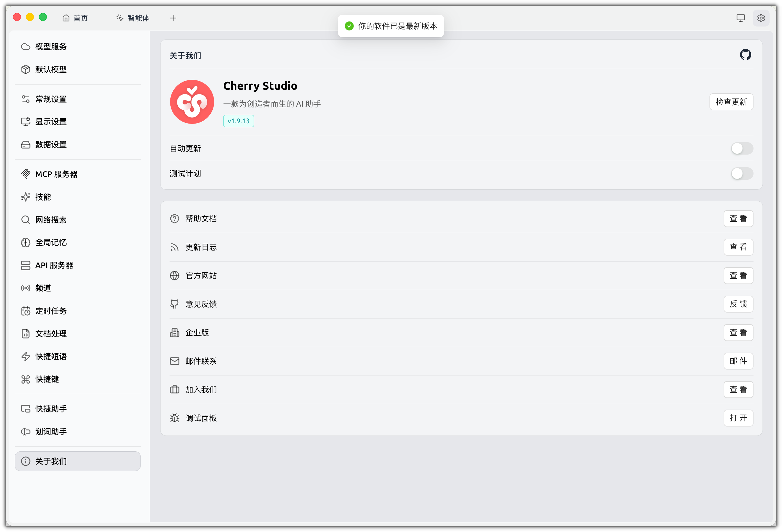This screenshot has width=782, height=532.
Task: Click the 检查更新 button
Action: click(731, 102)
